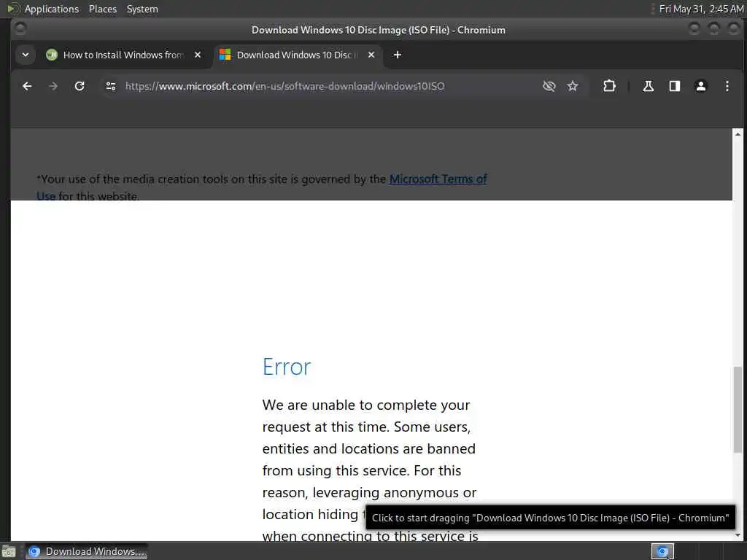Close the How to Install Windows tab
747x560 pixels.
tap(198, 55)
